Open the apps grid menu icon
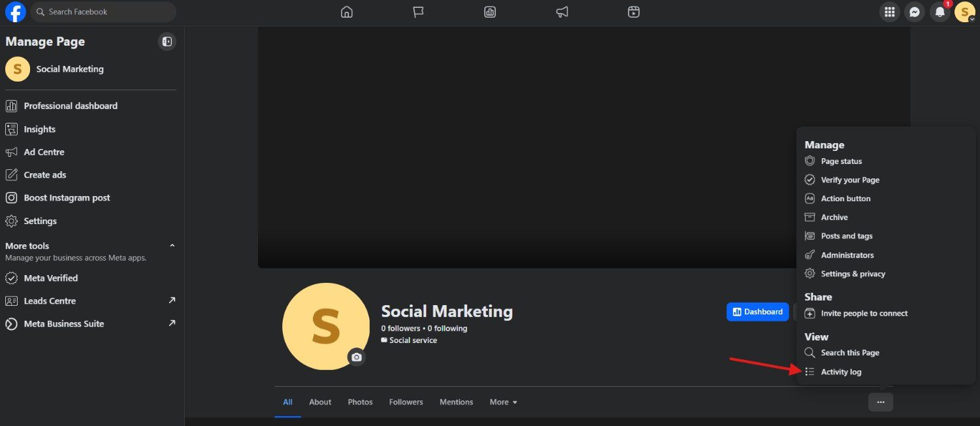Viewport: 980px width, 426px height. coord(889,12)
